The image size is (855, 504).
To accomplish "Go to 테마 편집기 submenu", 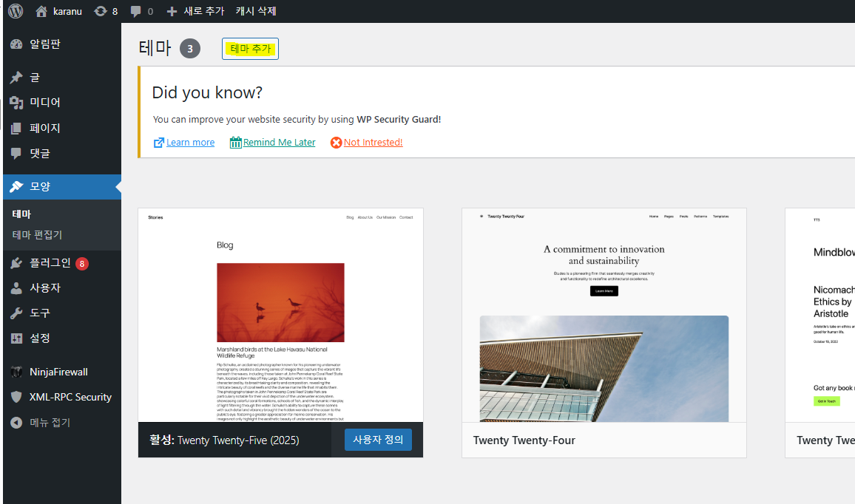I will click(37, 235).
